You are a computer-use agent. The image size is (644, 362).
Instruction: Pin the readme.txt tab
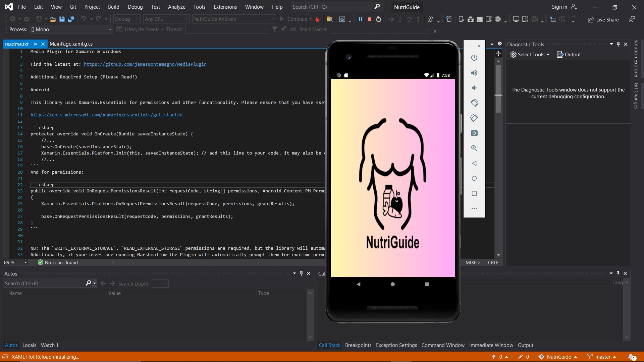tap(35, 44)
